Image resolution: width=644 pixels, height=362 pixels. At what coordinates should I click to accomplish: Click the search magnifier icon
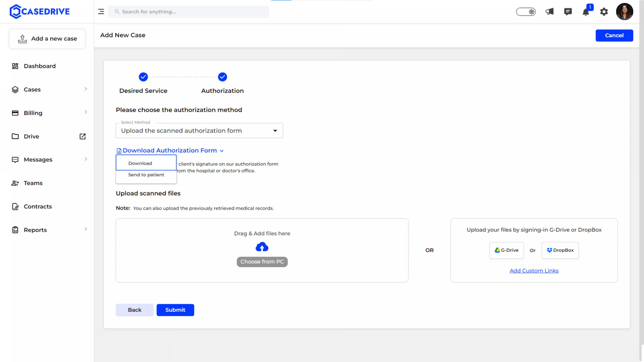[117, 11]
